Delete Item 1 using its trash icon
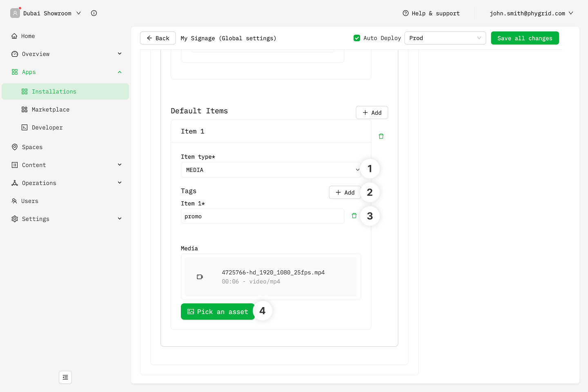This screenshot has height=392, width=588. click(x=381, y=136)
